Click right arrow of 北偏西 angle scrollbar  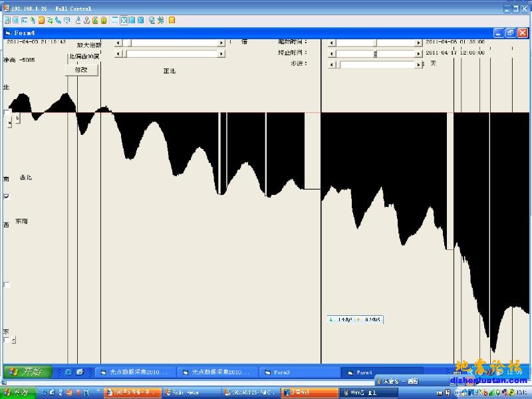pyautogui.click(x=221, y=54)
